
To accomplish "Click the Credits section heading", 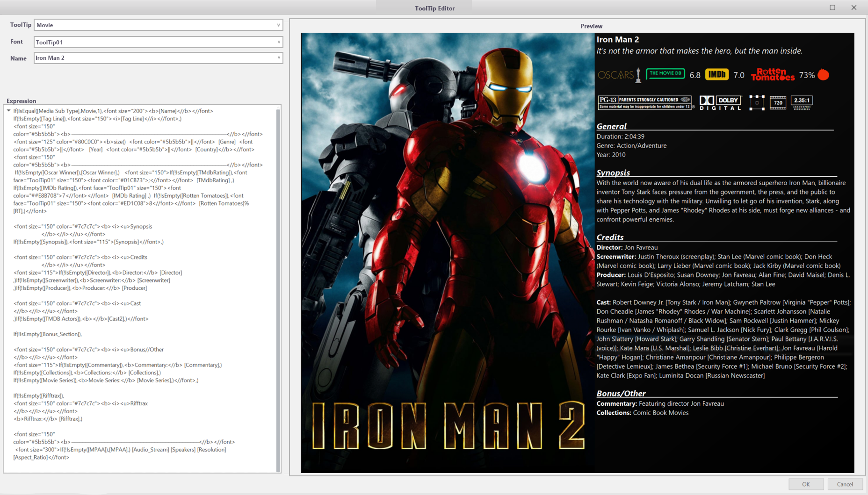I will (x=610, y=237).
